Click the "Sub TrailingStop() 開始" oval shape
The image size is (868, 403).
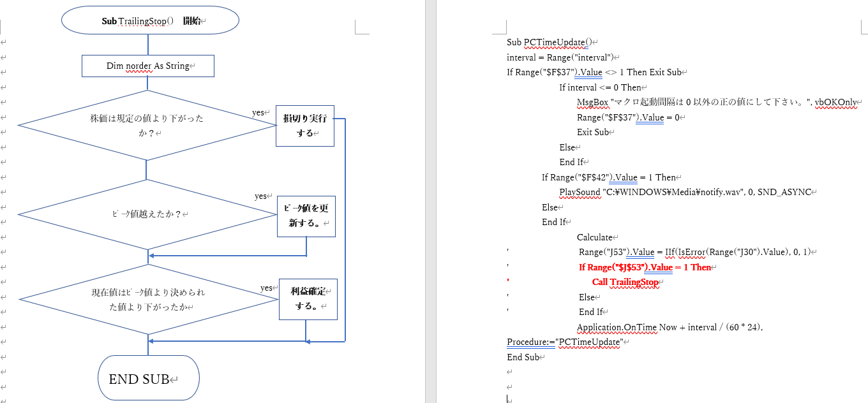[x=150, y=21]
